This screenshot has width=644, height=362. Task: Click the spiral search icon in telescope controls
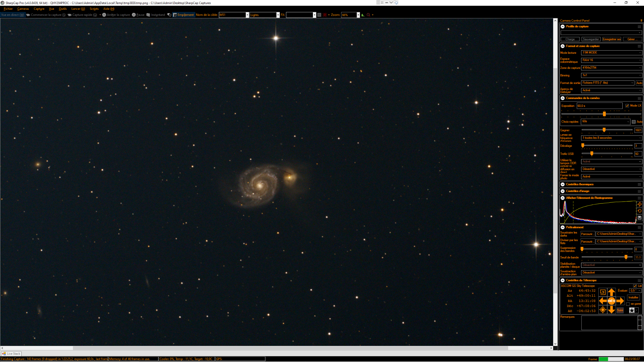[x=602, y=292]
